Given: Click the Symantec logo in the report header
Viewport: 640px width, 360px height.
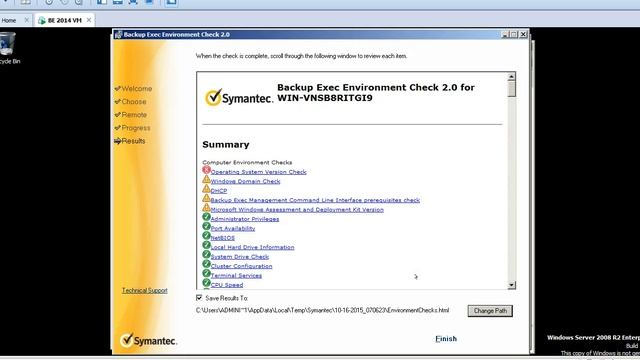Looking at the screenshot, I should click(x=239, y=98).
